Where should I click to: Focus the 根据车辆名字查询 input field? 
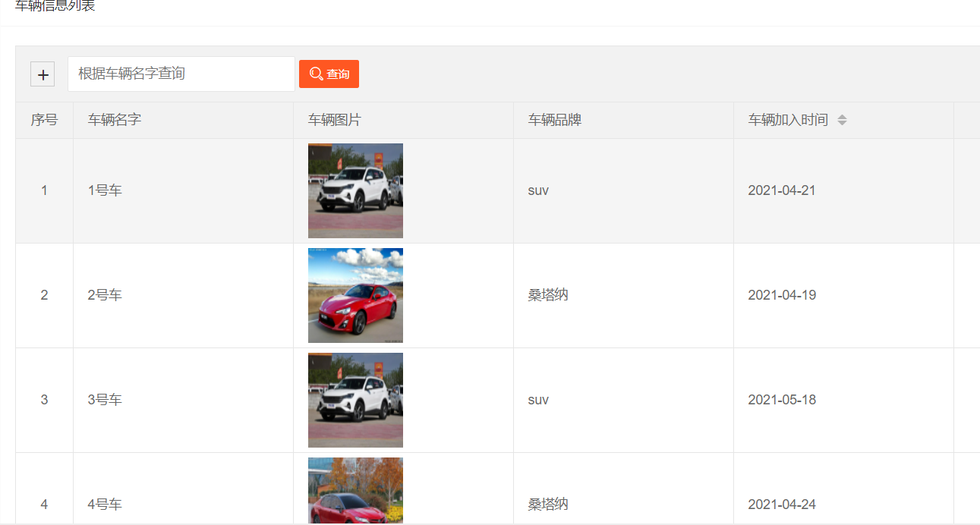tap(181, 74)
